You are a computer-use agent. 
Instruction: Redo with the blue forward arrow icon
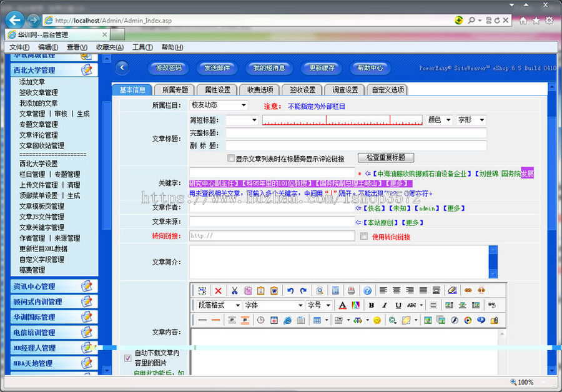pos(303,290)
